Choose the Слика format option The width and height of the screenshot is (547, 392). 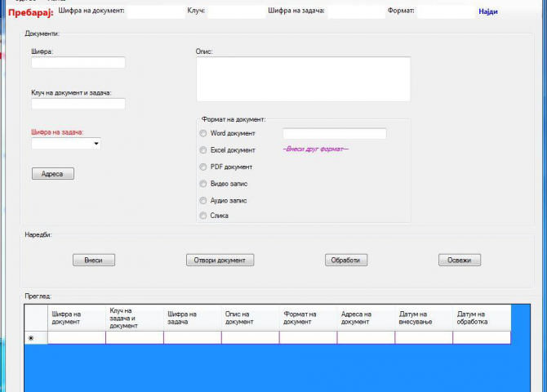204,216
